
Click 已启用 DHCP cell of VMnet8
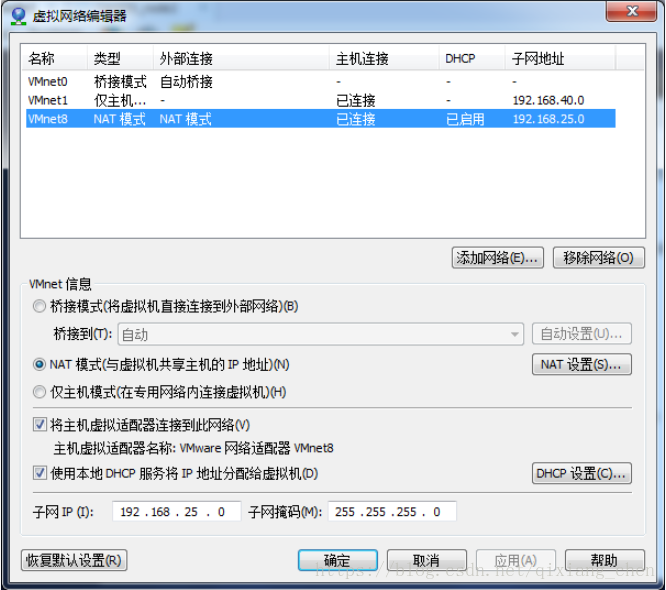466,119
